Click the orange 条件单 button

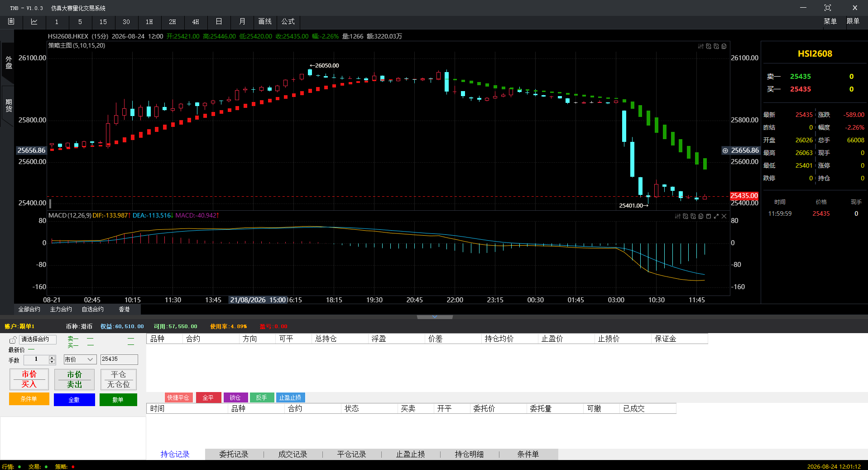tap(29, 399)
